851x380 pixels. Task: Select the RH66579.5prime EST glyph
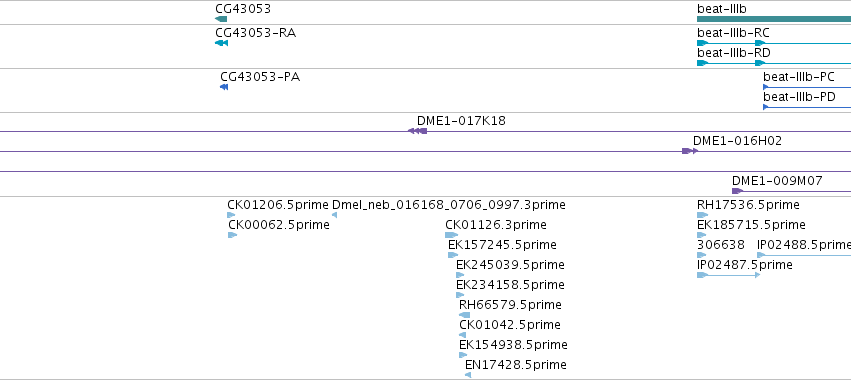[465, 315]
